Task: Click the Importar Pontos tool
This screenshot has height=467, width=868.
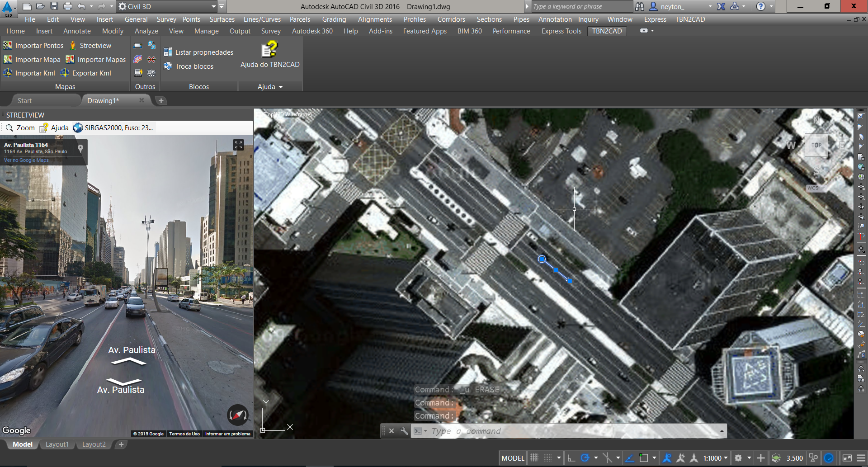Action: point(33,46)
